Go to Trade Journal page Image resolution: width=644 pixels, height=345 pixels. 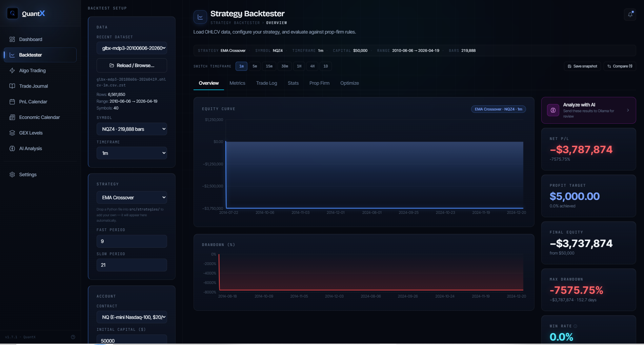pos(40,86)
